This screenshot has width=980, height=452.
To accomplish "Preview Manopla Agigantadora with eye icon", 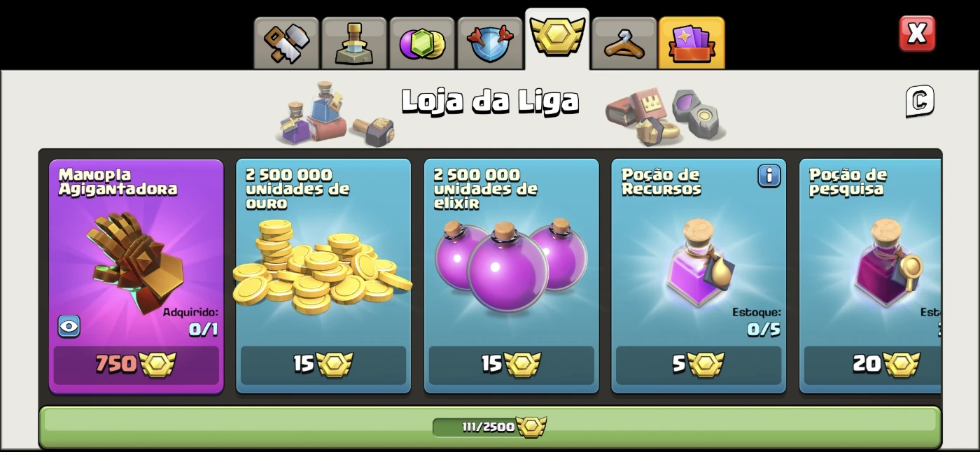I will (x=69, y=326).
